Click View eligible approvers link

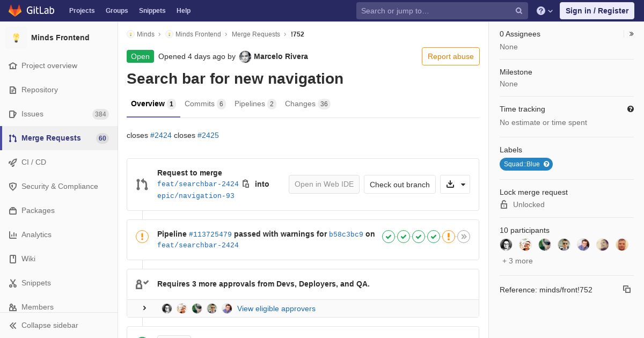point(276,308)
